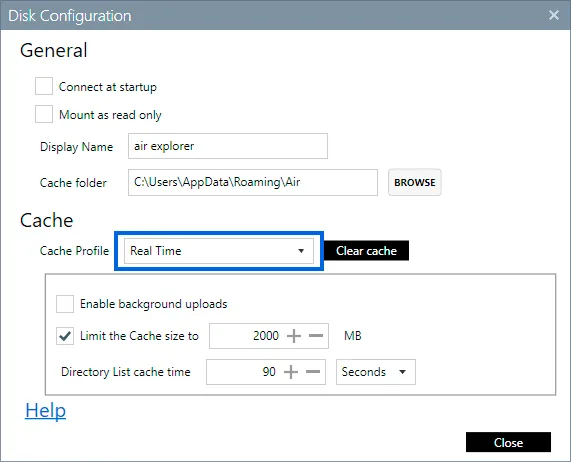Uncheck Limit the Cache size to
The width and height of the screenshot is (571, 462).
pos(65,336)
